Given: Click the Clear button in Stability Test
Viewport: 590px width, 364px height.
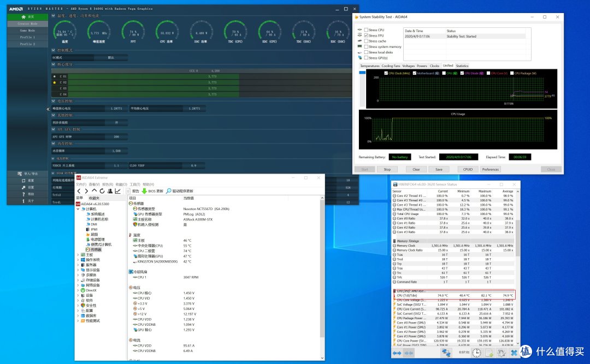Looking at the screenshot, I should [x=416, y=169].
